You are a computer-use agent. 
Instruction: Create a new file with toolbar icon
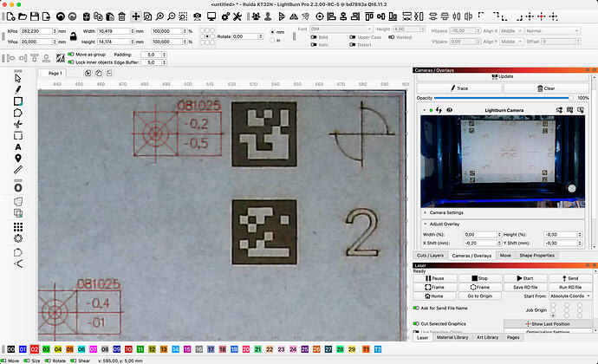click(x=10, y=16)
